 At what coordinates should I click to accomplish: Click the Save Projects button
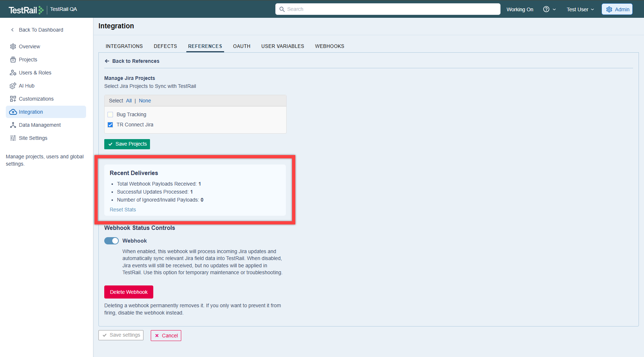click(127, 144)
